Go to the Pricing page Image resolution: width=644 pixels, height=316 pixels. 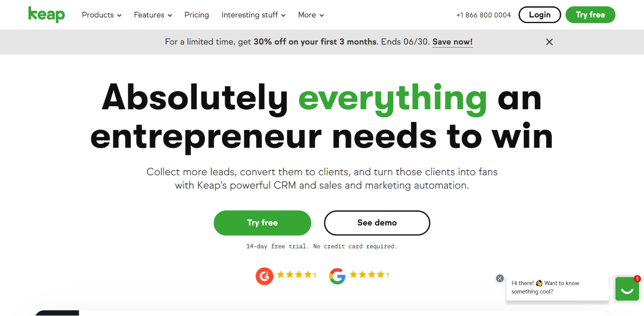click(x=197, y=15)
